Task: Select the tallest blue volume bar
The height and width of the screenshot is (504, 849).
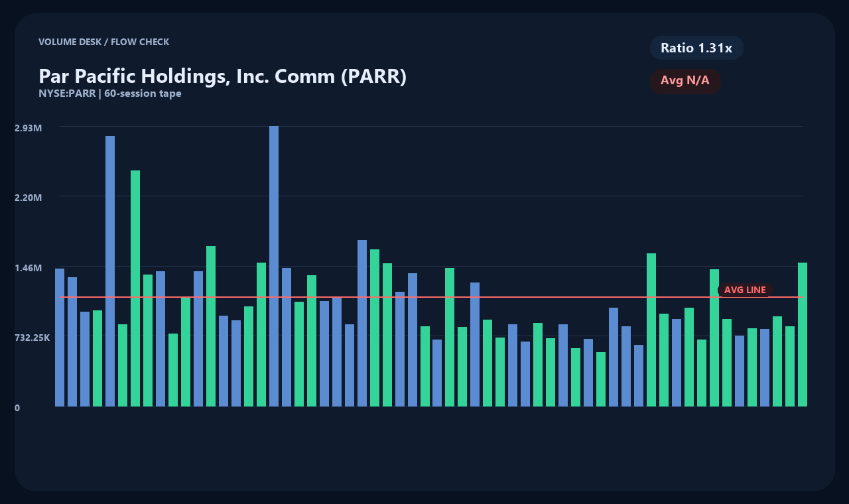Action: click(x=274, y=266)
